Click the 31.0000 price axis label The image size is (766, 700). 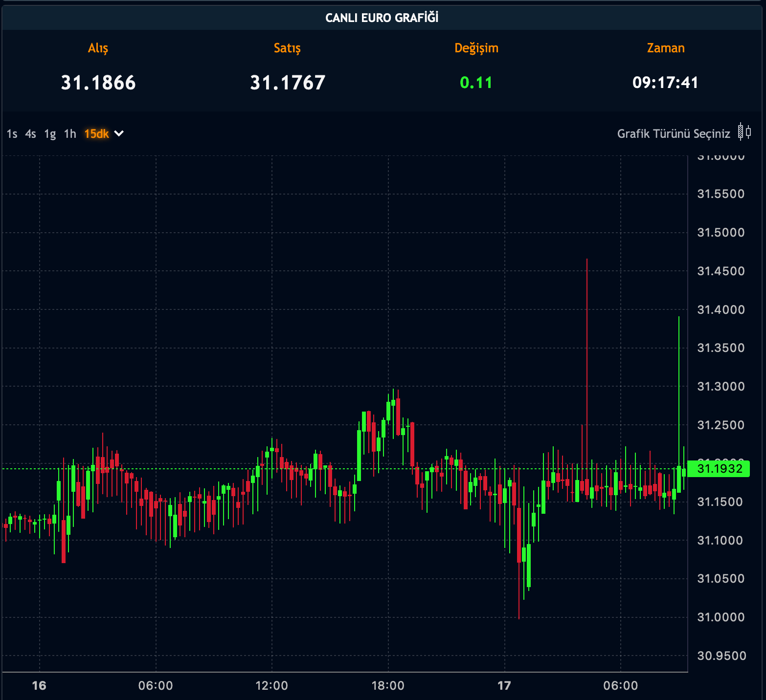coord(721,617)
